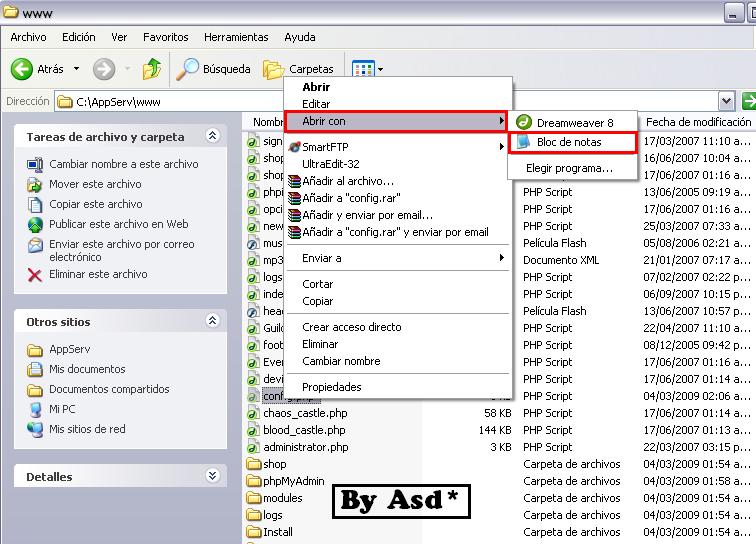756x544 pixels.
Task: Click Bloc de notas notepad icon
Action: 523,142
